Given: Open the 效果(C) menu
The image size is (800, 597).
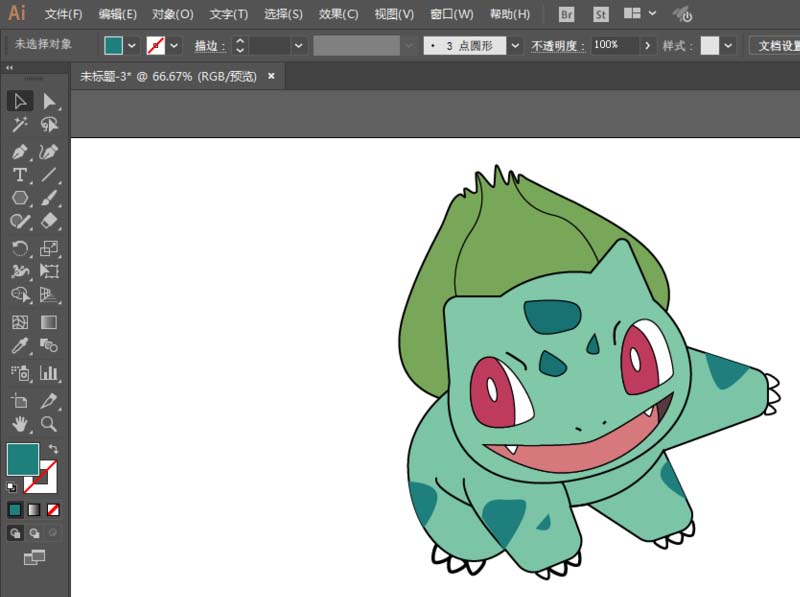Looking at the screenshot, I should [x=338, y=14].
